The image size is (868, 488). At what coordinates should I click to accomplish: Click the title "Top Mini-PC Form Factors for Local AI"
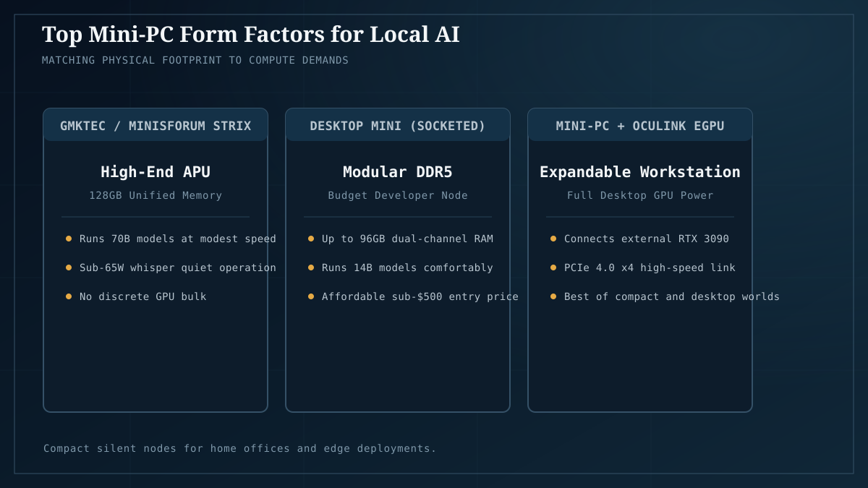[250, 34]
